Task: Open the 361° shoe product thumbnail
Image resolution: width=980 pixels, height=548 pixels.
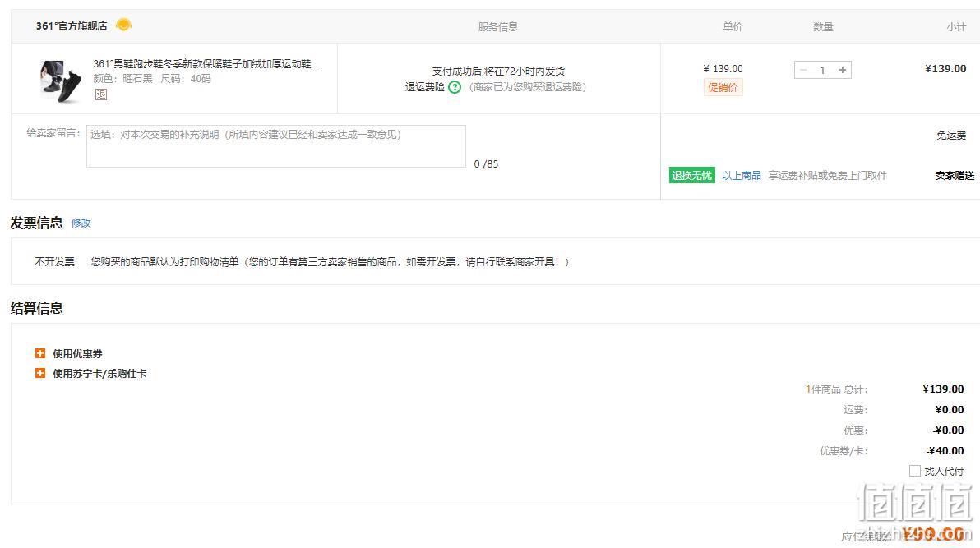Action: (61, 81)
